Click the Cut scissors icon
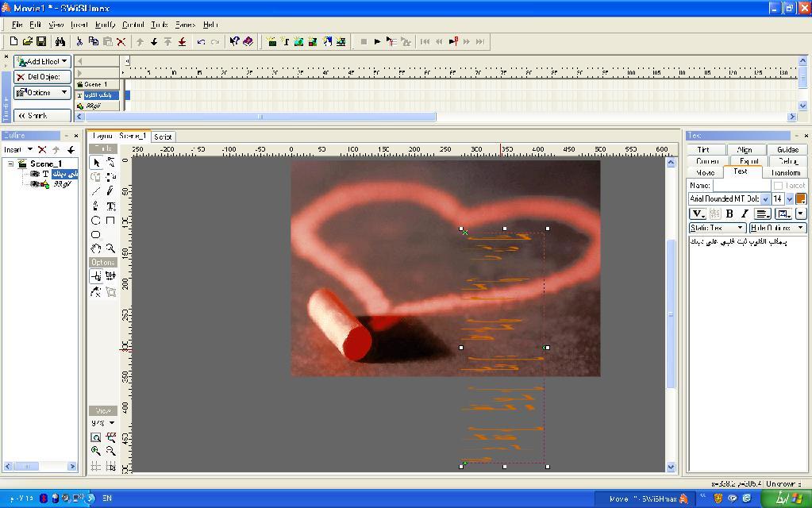This screenshot has width=812, height=508. click(79, 41)
